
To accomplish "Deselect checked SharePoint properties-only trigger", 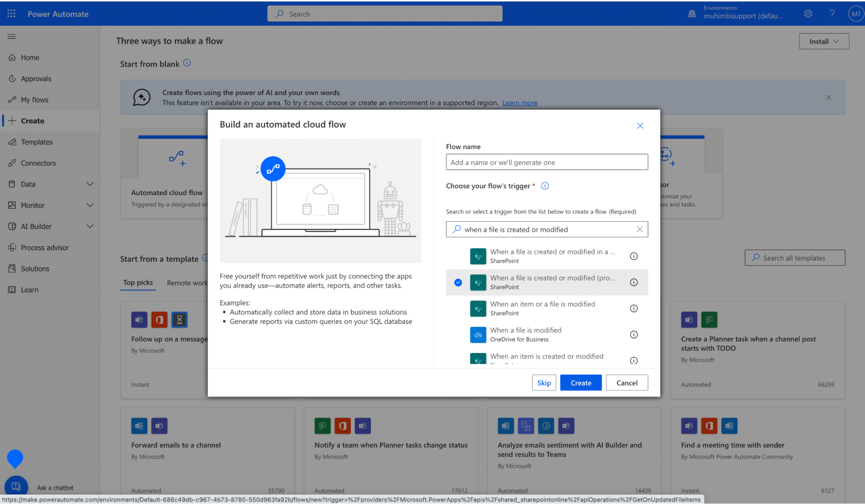I will [458, 282].
